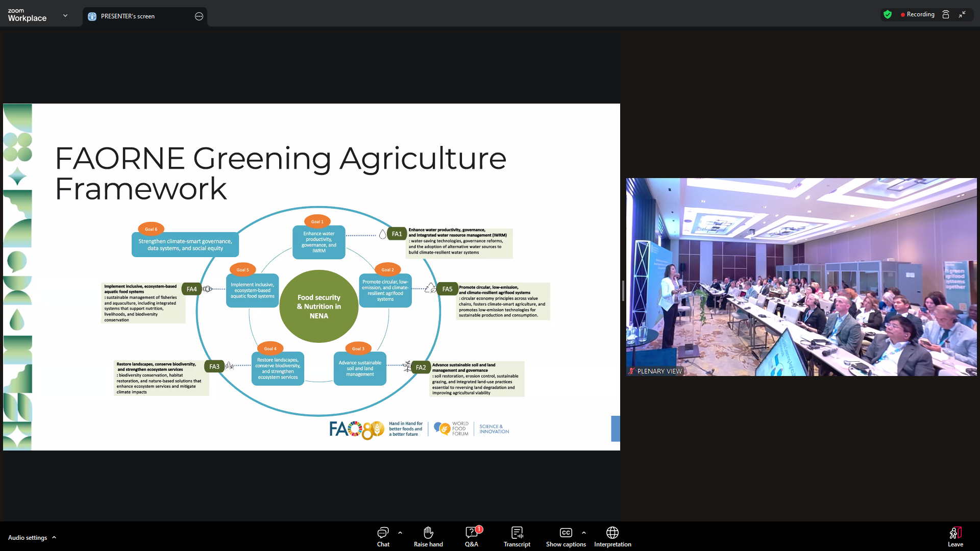980x551 pixels.
Task: Click the Raise hand icon
Action: point(428,533)
